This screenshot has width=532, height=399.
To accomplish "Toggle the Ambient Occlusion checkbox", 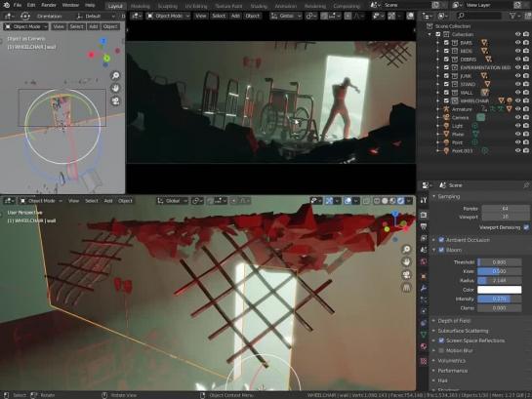I will (441, 240).
